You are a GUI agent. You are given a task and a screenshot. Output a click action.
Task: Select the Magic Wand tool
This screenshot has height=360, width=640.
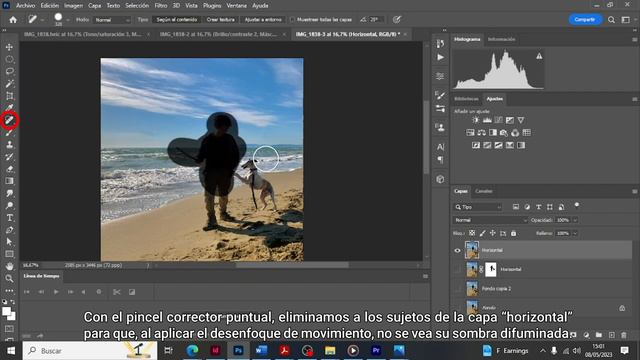tap(9, 84)
